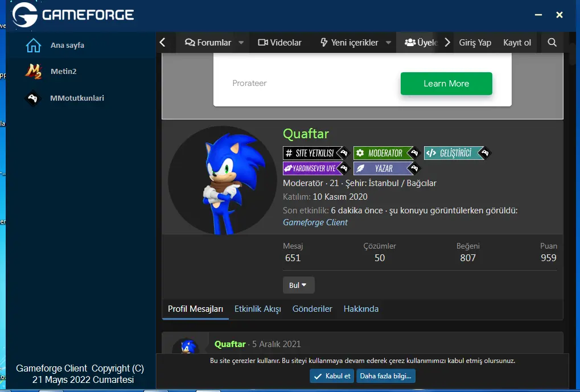Click the green Learn More button
Screen dimensions: 580x392
point(446,84)
